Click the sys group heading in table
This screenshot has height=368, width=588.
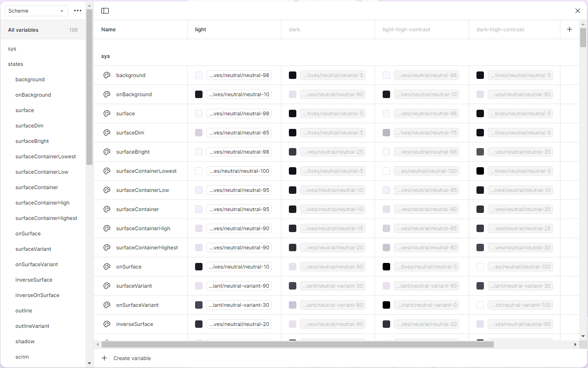(105, 56)
